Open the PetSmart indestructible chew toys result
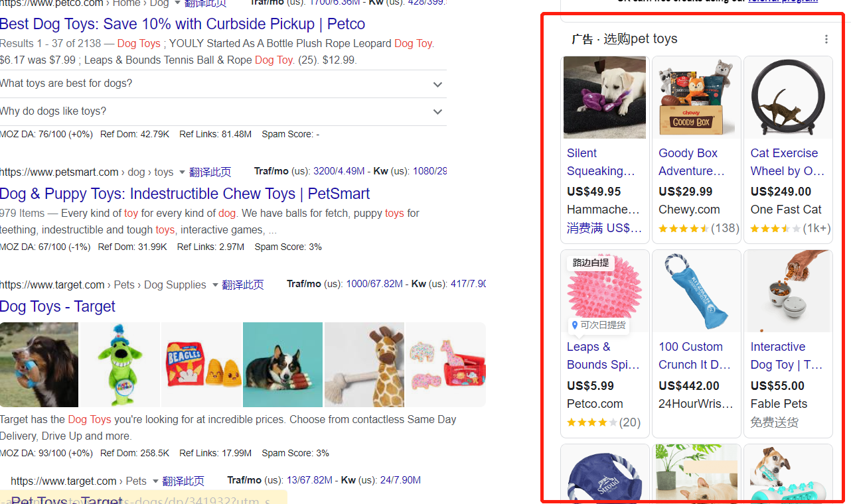 point(185,194)
